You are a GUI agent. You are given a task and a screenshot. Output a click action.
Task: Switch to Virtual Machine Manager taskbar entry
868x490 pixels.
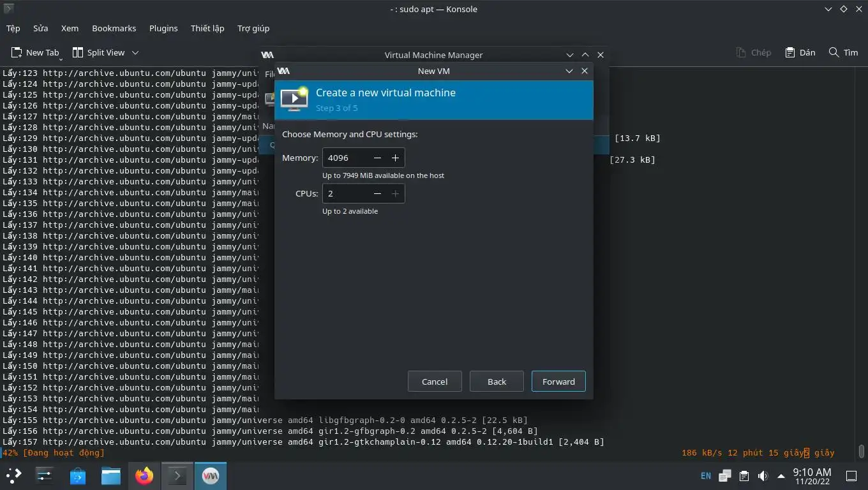pos(211,475)
